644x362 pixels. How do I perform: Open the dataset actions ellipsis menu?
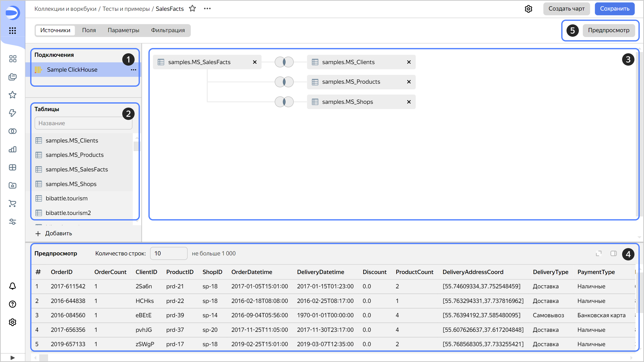[207, 8]
